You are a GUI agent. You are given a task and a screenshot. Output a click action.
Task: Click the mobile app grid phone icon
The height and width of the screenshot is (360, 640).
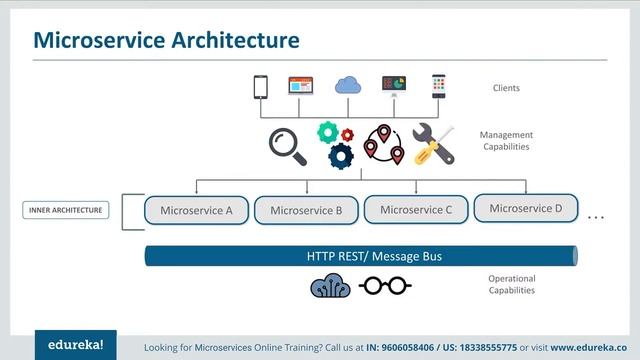pyautogui.click(x=439, y=86)
